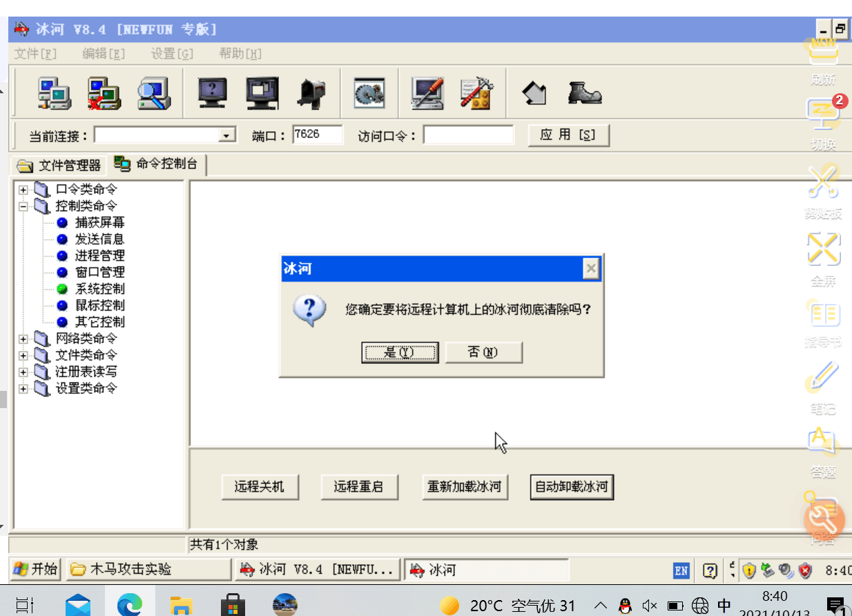Select 窗口管理 in the command tree
The width and height of the screenshot is (852, 616).
coord(99,272)
